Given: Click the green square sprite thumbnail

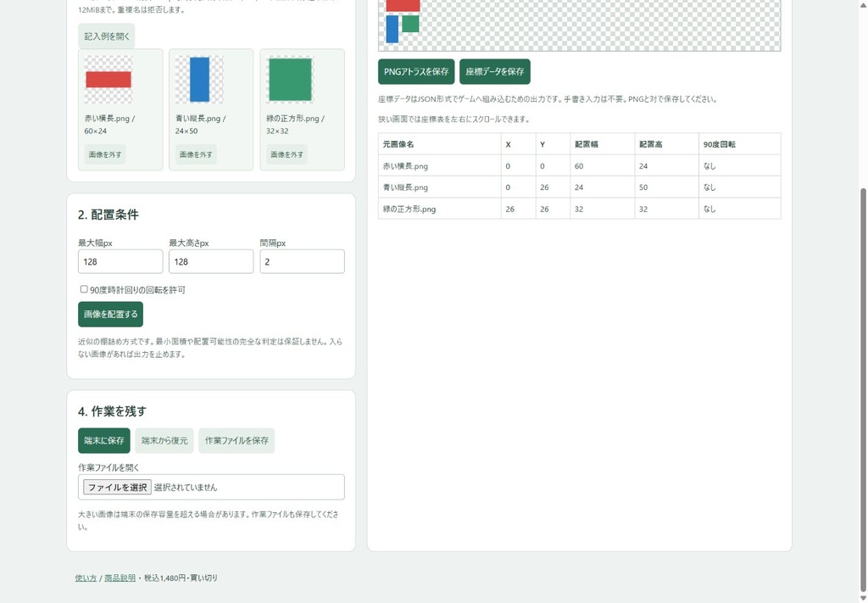Looking at the screenshot, I should 290,79.
